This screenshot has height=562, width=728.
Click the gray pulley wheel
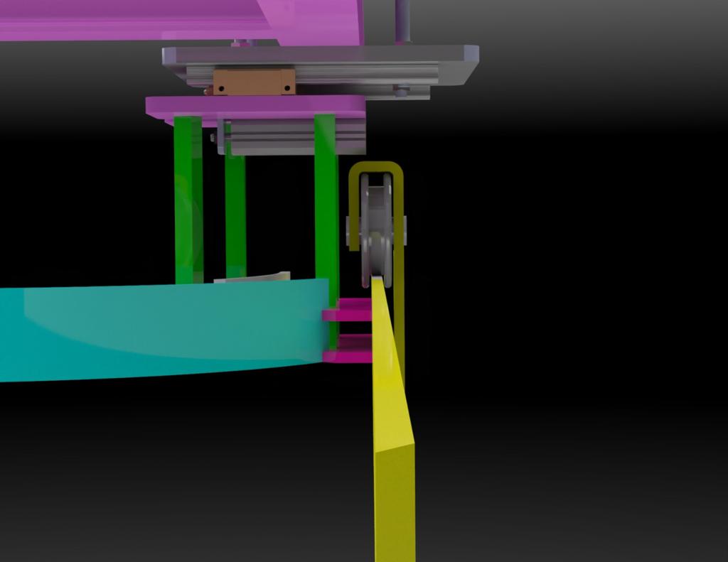pos(376,227)
